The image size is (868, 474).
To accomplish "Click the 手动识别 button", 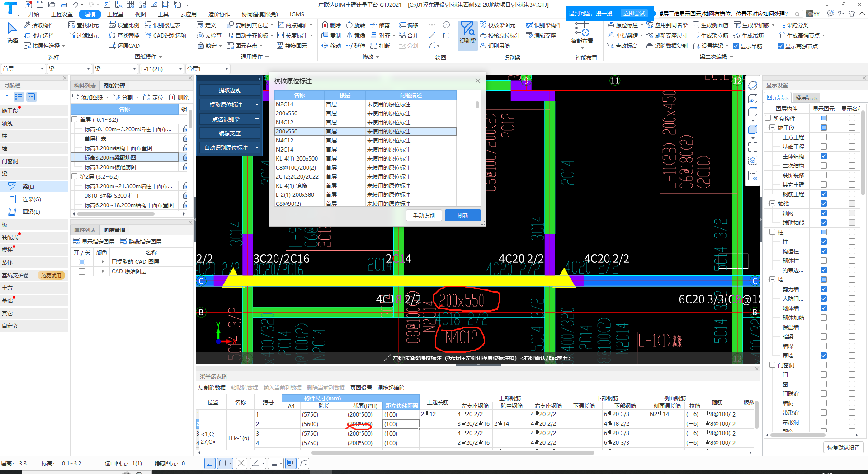I will tap(424, 215).
